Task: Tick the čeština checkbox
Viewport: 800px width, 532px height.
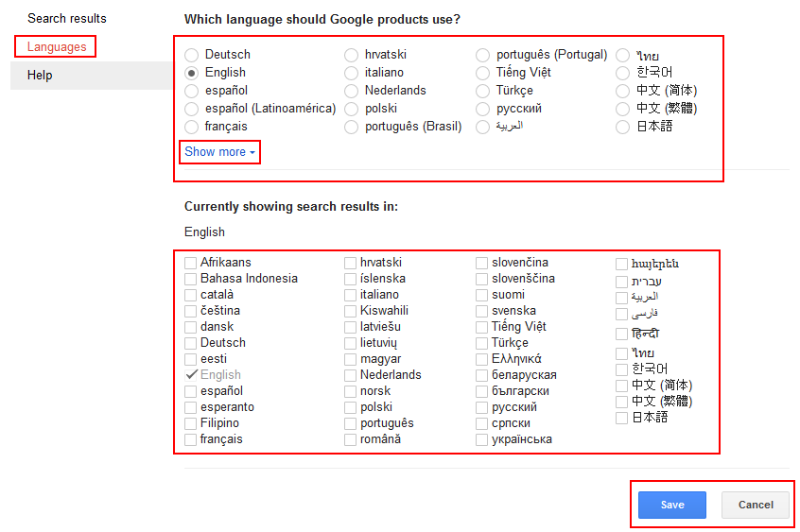Action: pos(190,311)
